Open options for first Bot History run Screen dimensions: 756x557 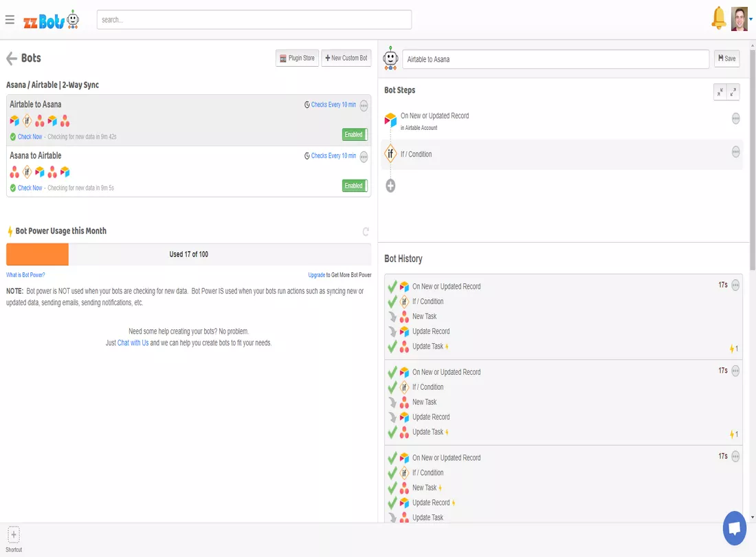coord(735,285)
